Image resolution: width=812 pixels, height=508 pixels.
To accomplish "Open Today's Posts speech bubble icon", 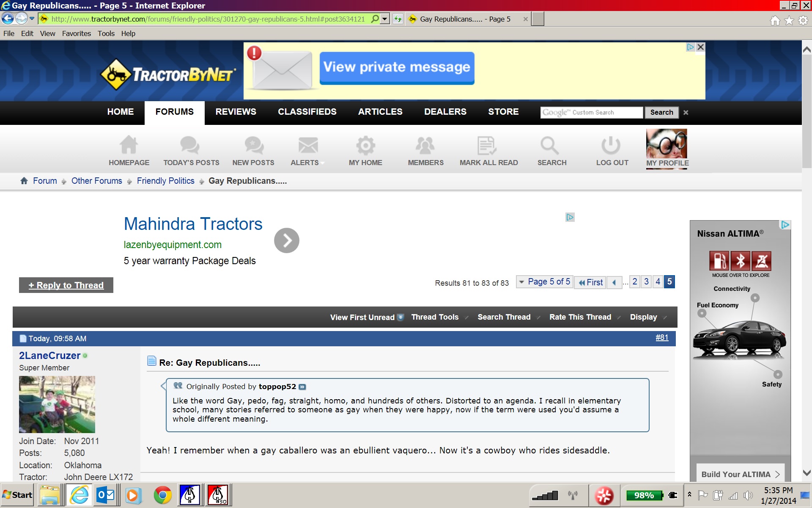I will click(x=189, y=145).
